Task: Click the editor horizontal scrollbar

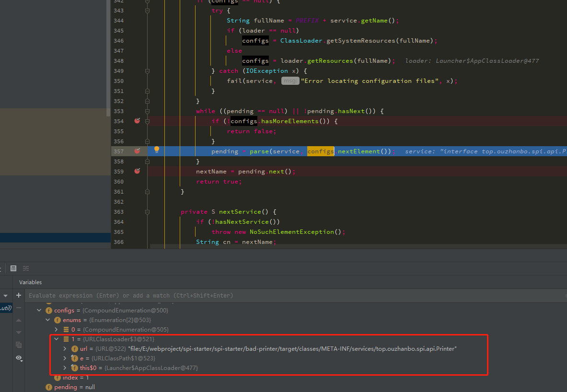Action: point(358,246)
